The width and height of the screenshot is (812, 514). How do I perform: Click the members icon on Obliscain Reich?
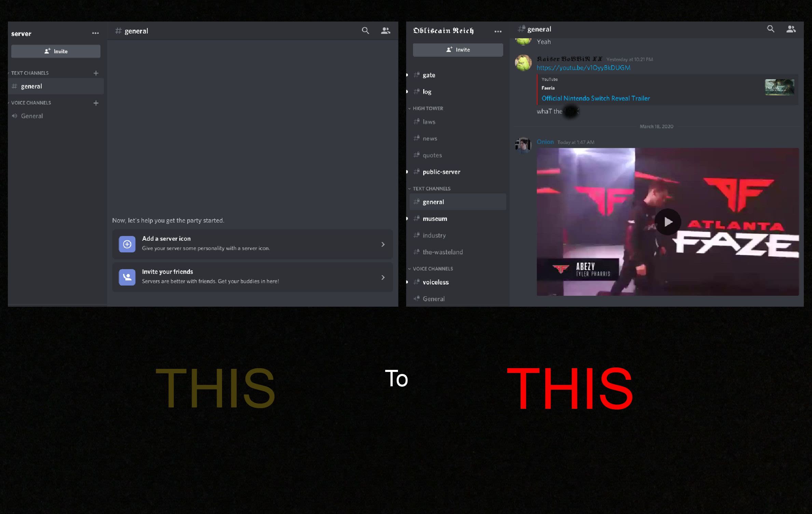pos(791,29)
